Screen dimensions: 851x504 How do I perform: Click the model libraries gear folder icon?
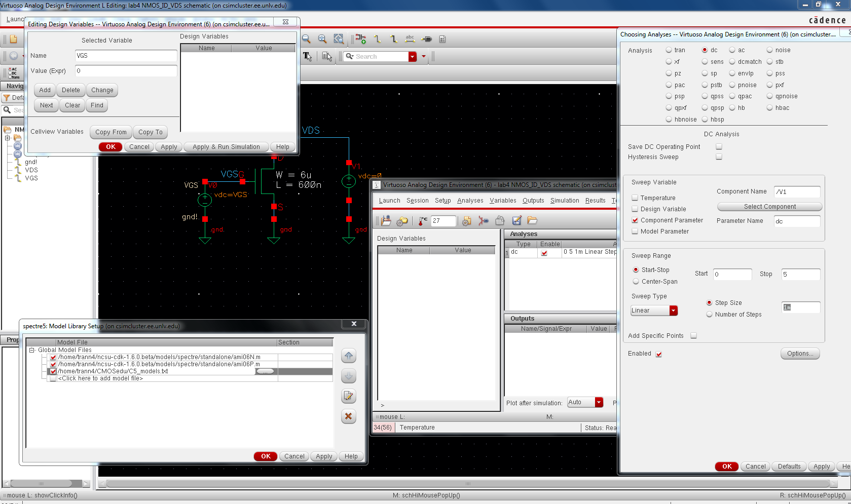[402, 221]
